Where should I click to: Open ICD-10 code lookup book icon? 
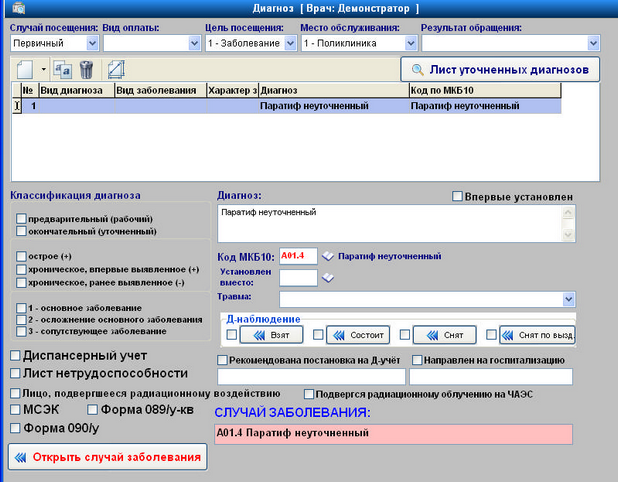tap(328, 256)
